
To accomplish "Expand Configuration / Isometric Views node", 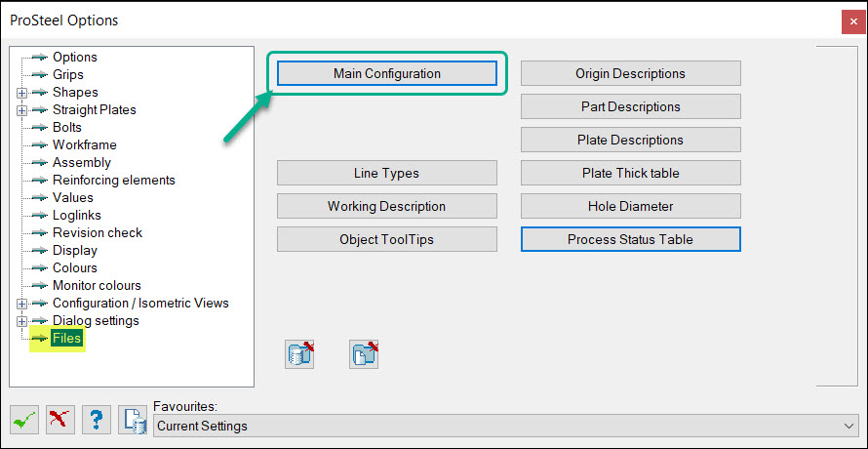I will pos(21,304).
